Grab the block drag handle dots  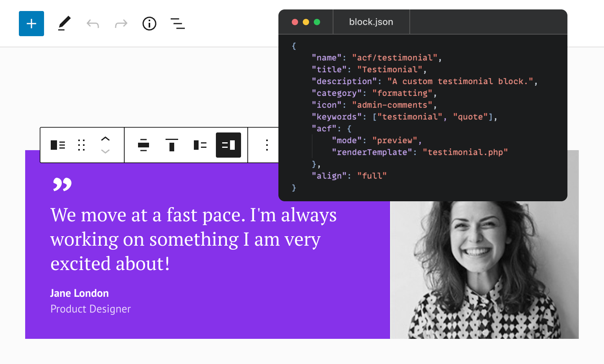[x=81, y=145]
